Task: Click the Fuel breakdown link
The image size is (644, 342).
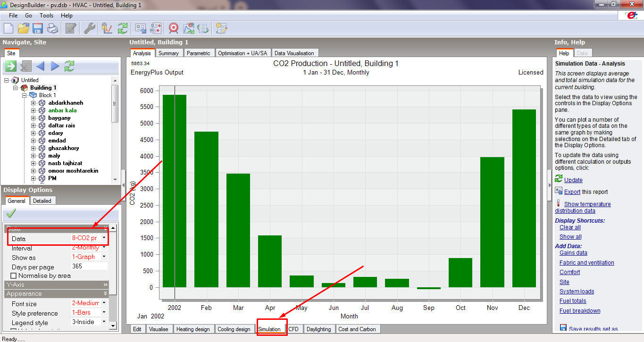Action: click(580, 311)
